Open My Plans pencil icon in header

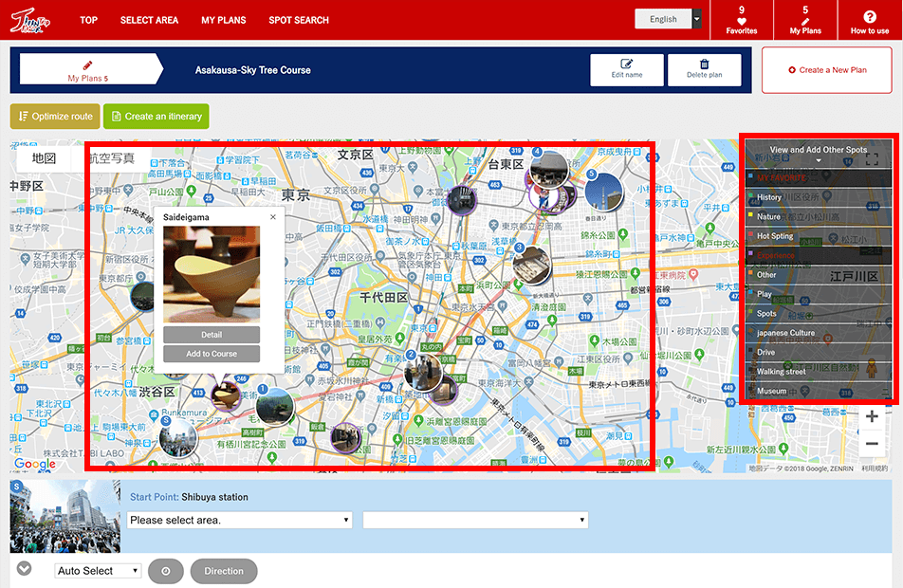pyautogui.click(x=805, y=20)
